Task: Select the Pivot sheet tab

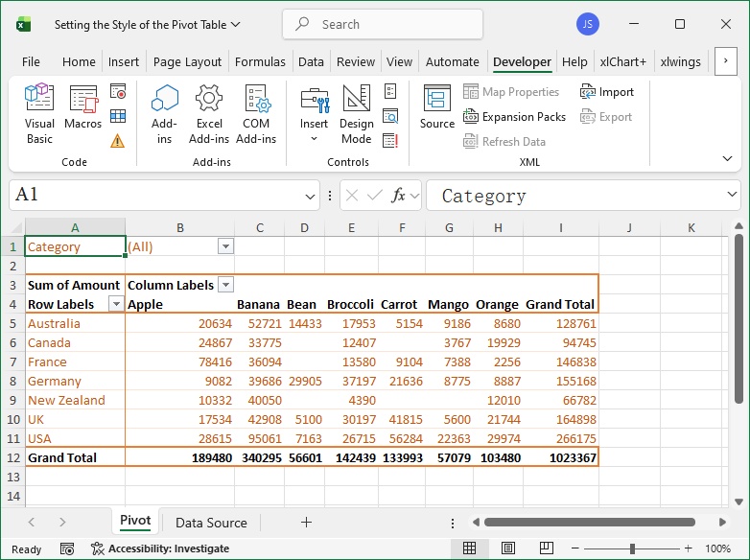Action: click(135, 522)
